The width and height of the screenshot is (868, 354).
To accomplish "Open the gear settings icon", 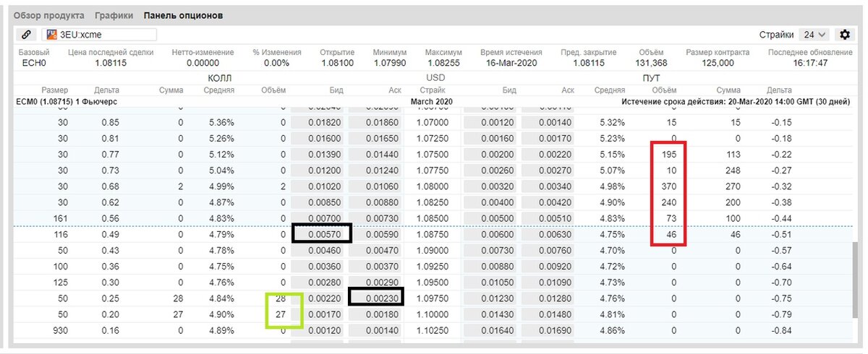I will [844, 35].
